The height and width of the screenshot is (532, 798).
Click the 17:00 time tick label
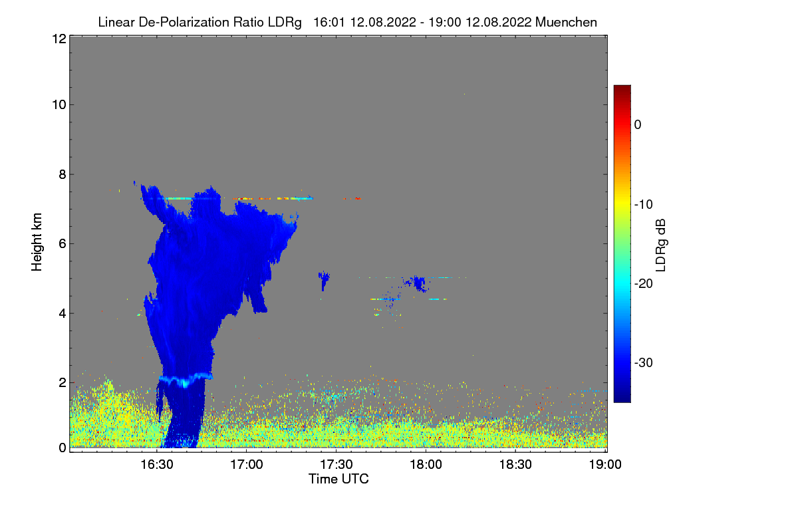coord(246,465)
